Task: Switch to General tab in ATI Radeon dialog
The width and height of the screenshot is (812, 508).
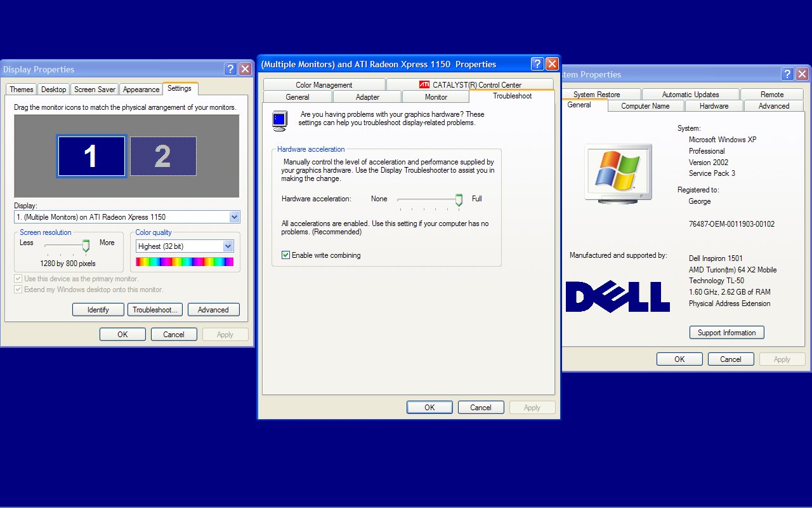Action: click(x=298, y=97)
